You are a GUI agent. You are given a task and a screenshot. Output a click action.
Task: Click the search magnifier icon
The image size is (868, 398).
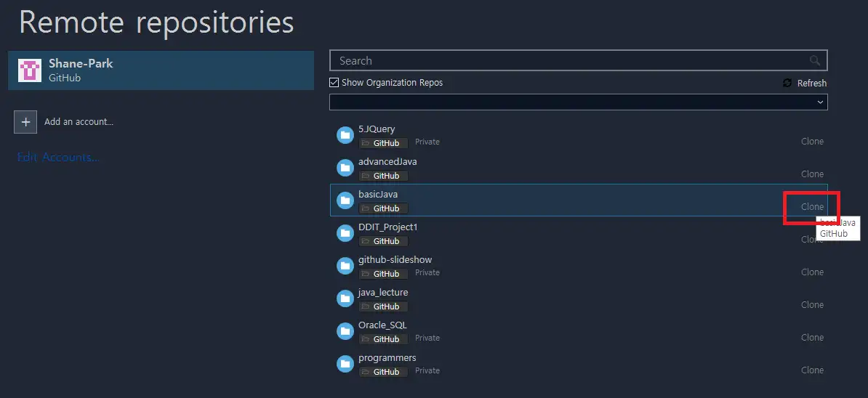tap(814, 60)
